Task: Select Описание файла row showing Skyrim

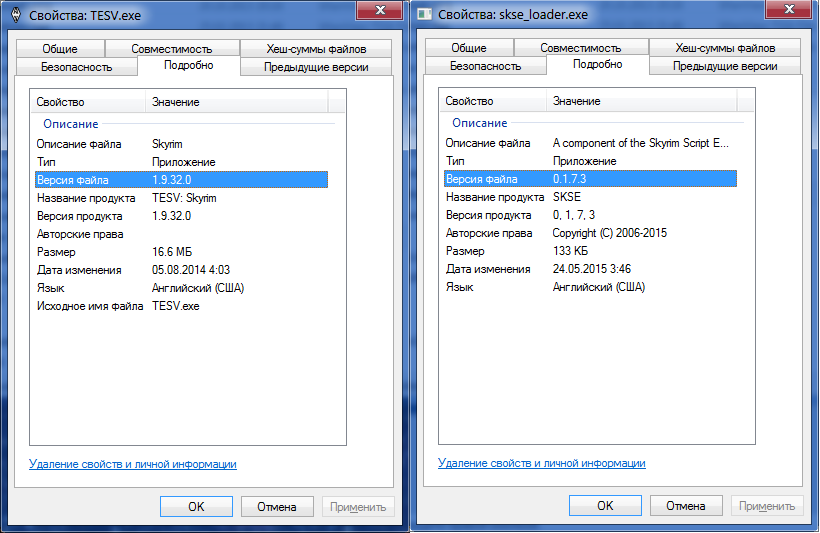Action: (181, 144)
